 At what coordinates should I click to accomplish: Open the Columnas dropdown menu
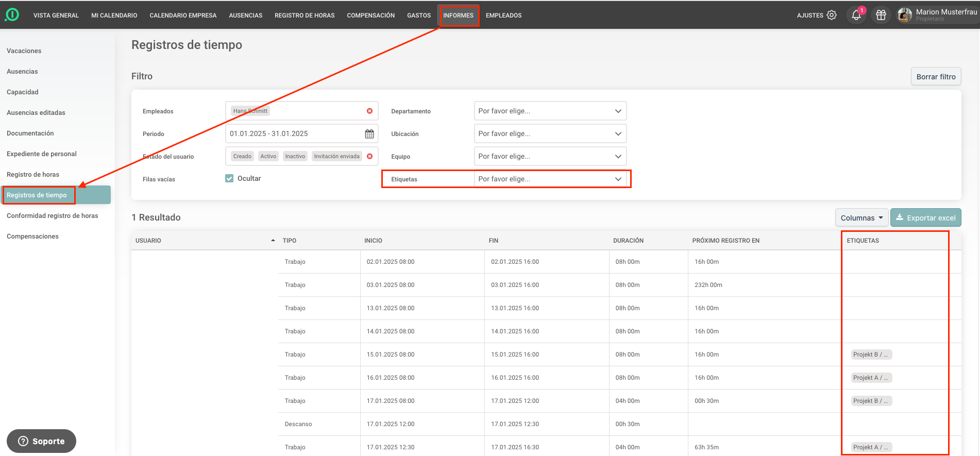[861, 218]
